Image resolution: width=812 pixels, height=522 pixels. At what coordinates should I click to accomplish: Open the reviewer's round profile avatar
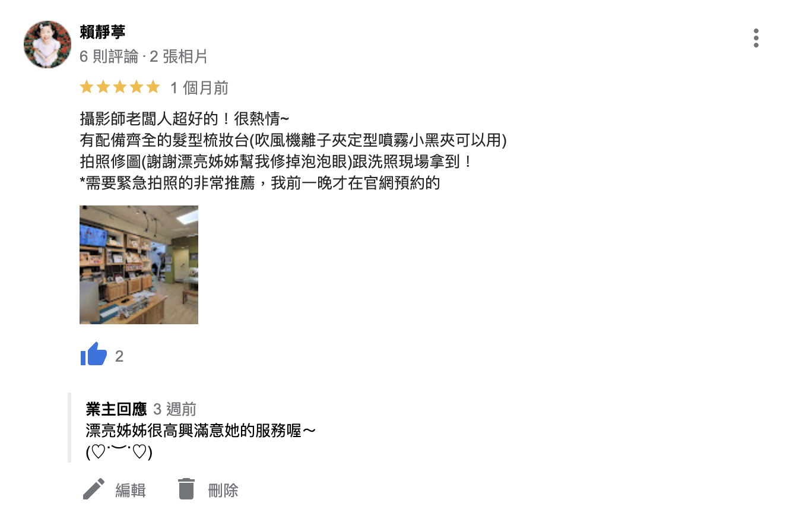(x=47, y=45)
